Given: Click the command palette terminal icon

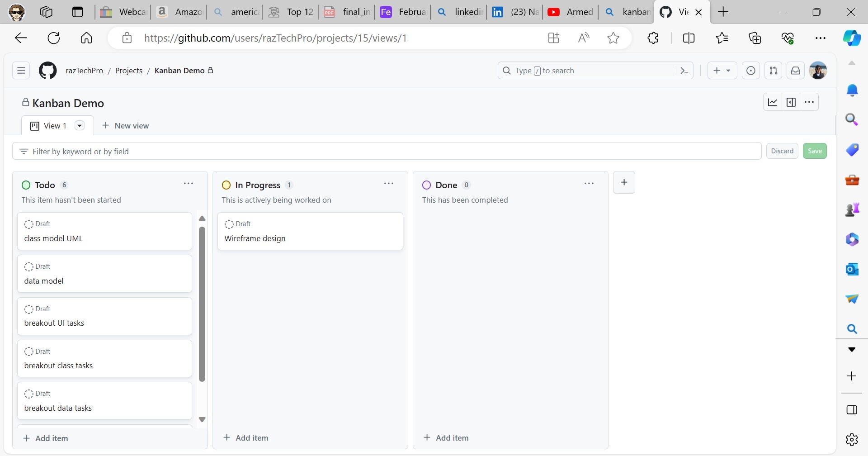Looking at the screenshot, I should [684, 70].
